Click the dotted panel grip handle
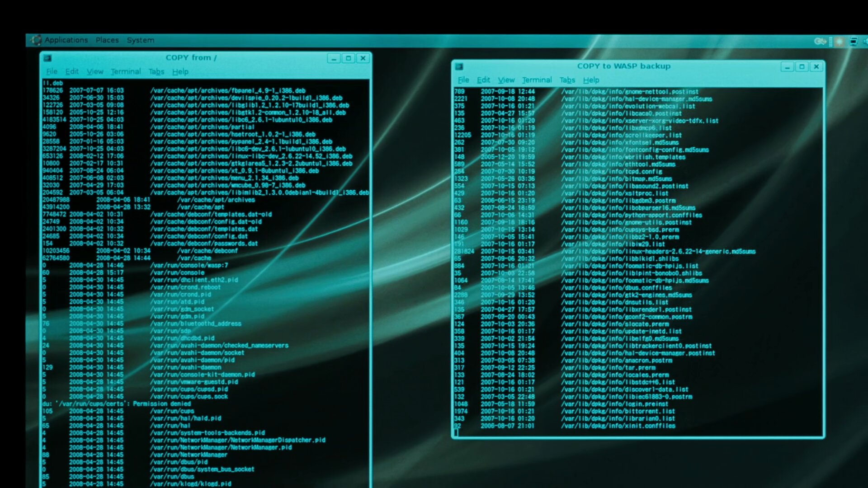Image resolution: width=868 pixels, height=488 pixels. [830, 42]
